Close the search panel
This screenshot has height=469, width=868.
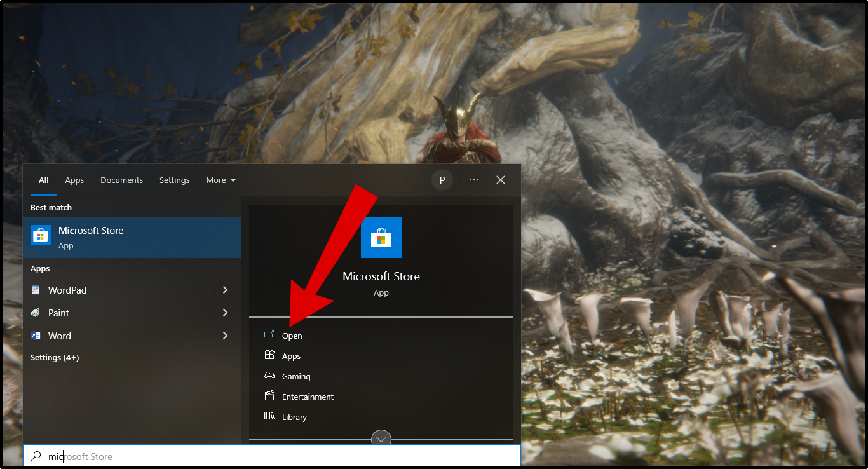click(501, 180)
